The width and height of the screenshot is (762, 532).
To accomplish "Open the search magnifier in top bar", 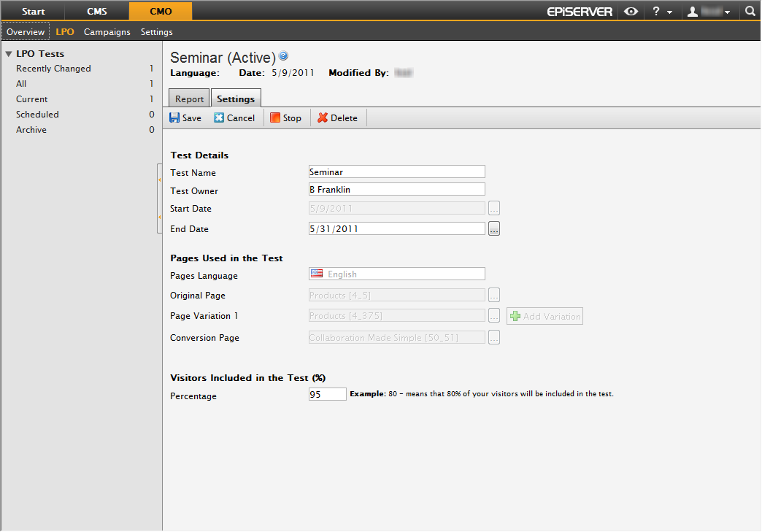I will (x=750, y=11).
